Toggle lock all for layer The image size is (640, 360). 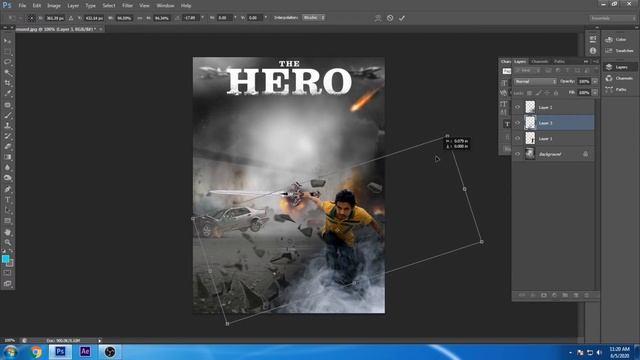point(556,93)
